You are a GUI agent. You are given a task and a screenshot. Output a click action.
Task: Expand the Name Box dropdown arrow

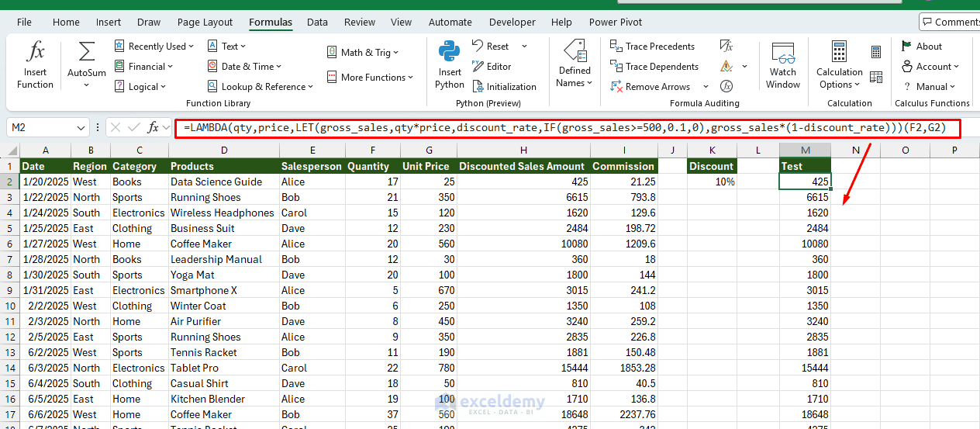pos(81,127)
